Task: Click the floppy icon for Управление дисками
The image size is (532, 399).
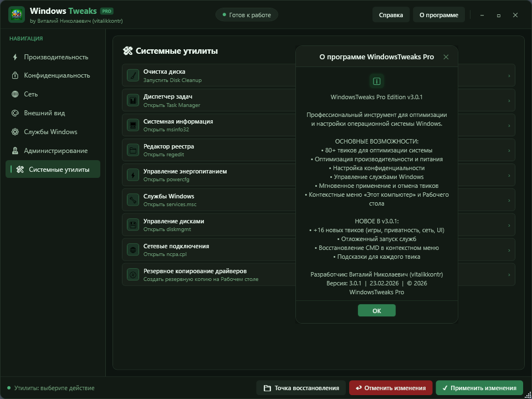Action: (133, 225)
